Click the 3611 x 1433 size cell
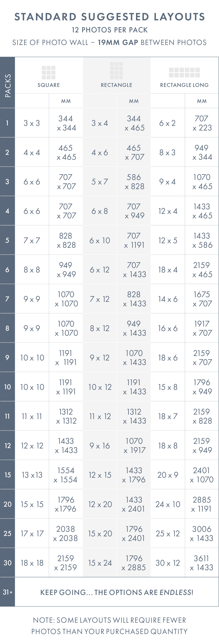The height and width of the screenshot is (644, 219). [x=202, y=563]
